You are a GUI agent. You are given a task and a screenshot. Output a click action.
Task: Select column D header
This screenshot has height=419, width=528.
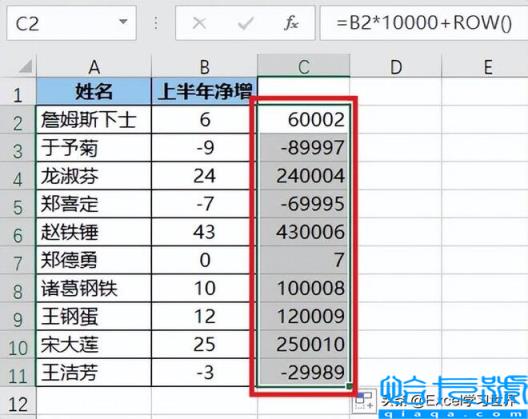point(396,67)
